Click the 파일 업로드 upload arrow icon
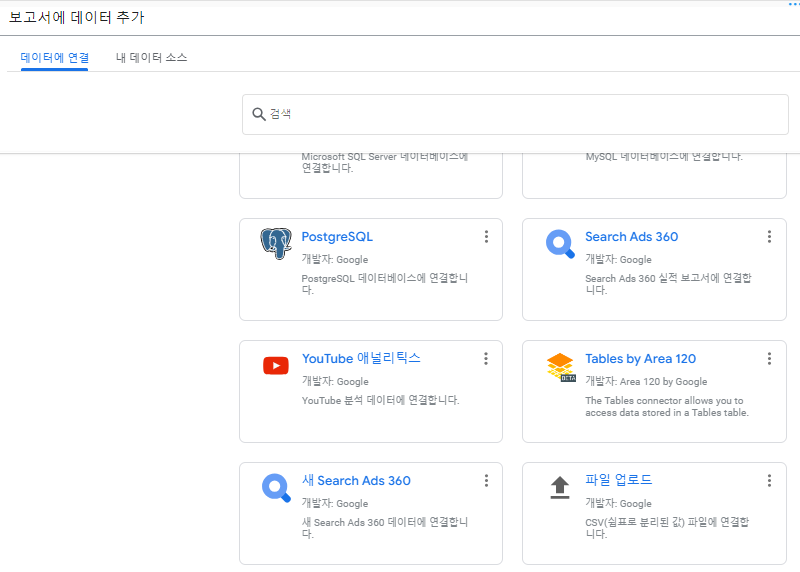The image size is (800, 572). (x=560, y=487)
